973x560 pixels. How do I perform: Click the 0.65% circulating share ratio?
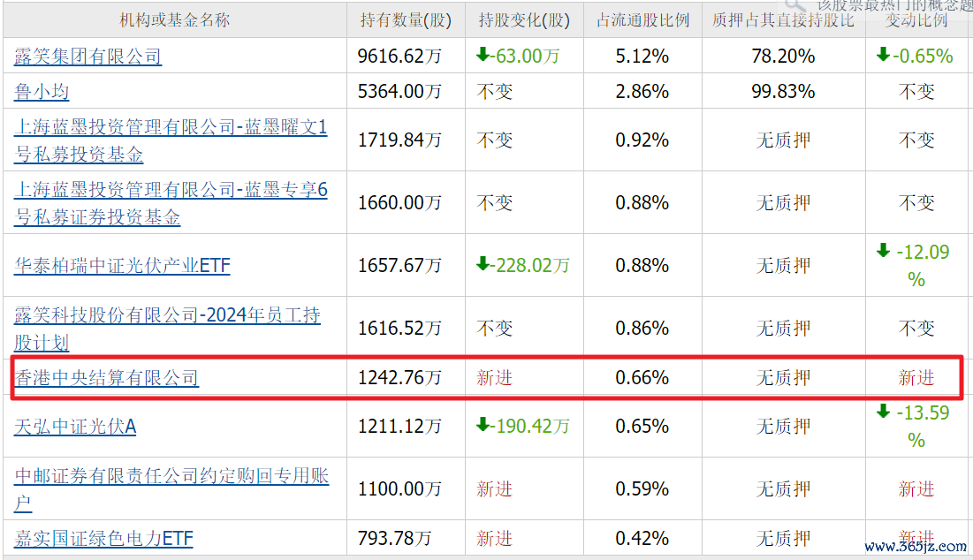coord(642,427)
